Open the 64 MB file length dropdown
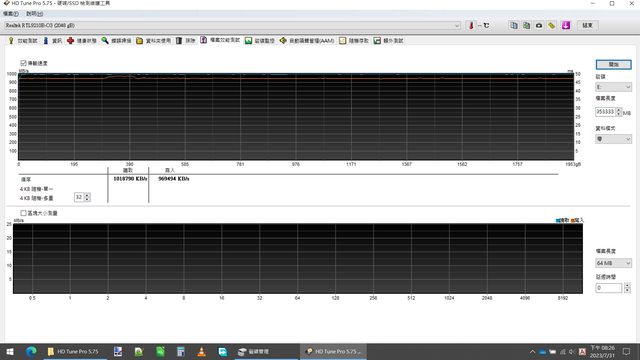This screenshot has height=360, width=640. click(613, 263)
